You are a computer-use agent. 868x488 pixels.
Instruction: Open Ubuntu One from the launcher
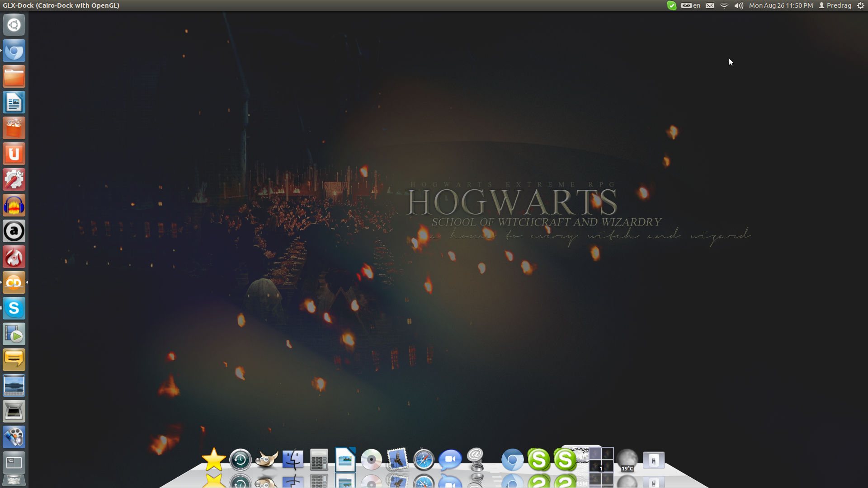[x=14, y=154]
